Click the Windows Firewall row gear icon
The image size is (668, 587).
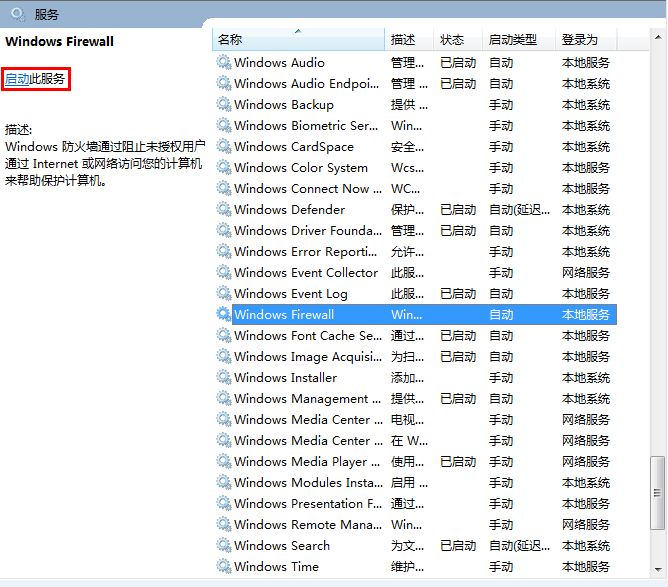coord(223,314)
